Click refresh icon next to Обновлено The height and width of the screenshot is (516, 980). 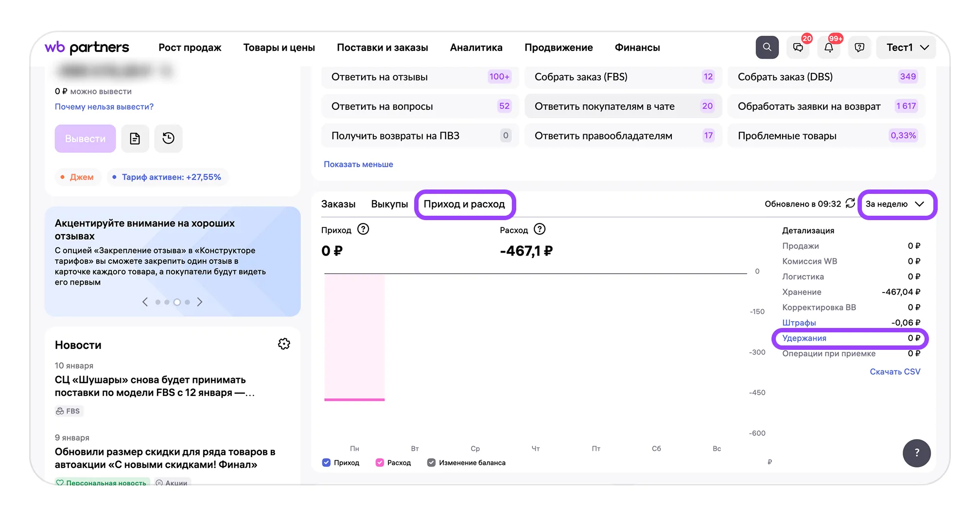(850, 204)
